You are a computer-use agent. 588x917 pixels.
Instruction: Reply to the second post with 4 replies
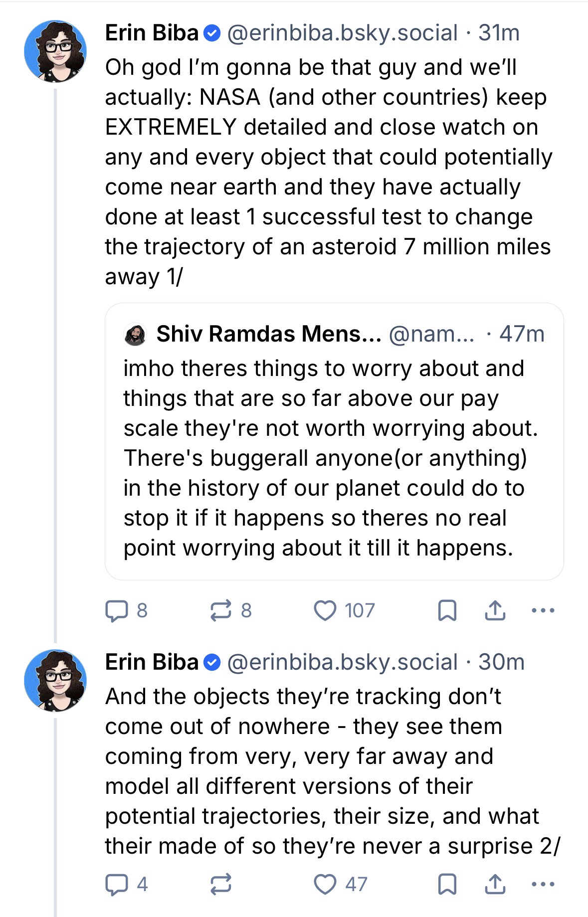click(116, 884)
